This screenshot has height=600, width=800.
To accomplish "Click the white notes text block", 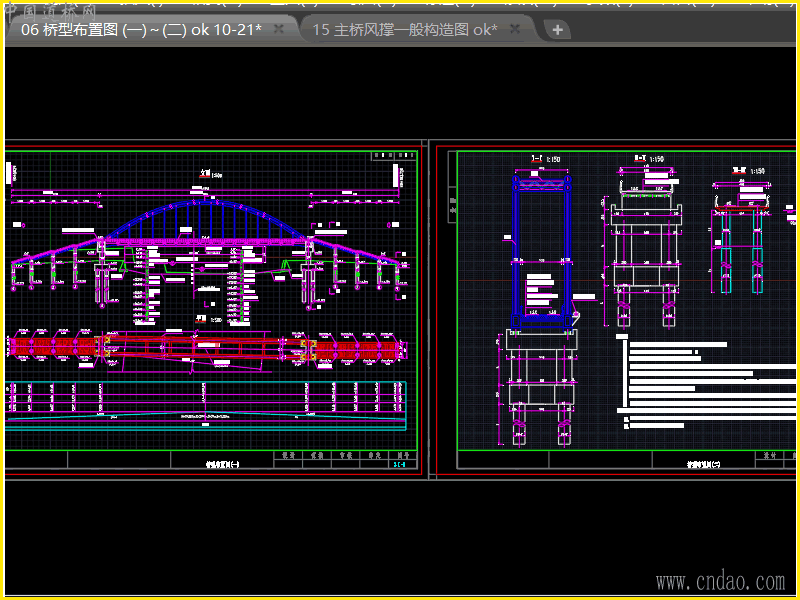I will click(x=690, y=380).
